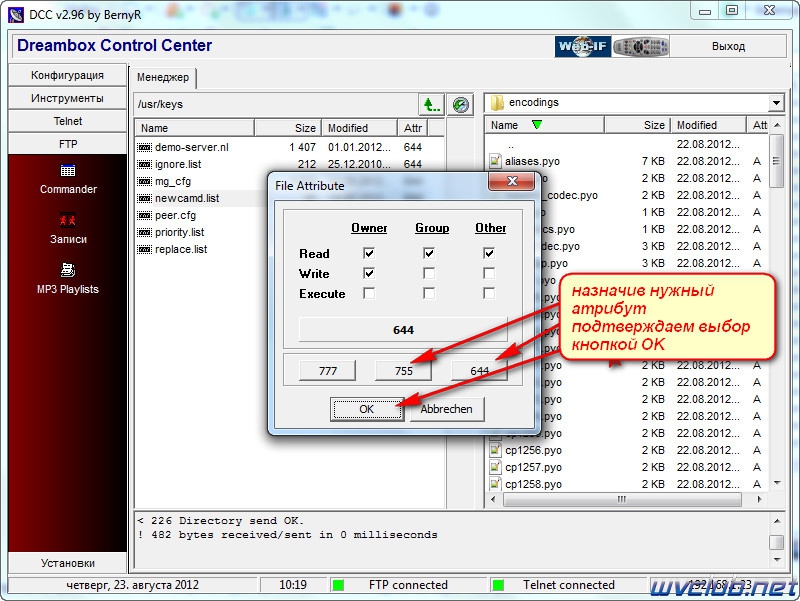
Task: Set attribute preset 755
Action: pyautogui.click(x=404, y=371)
